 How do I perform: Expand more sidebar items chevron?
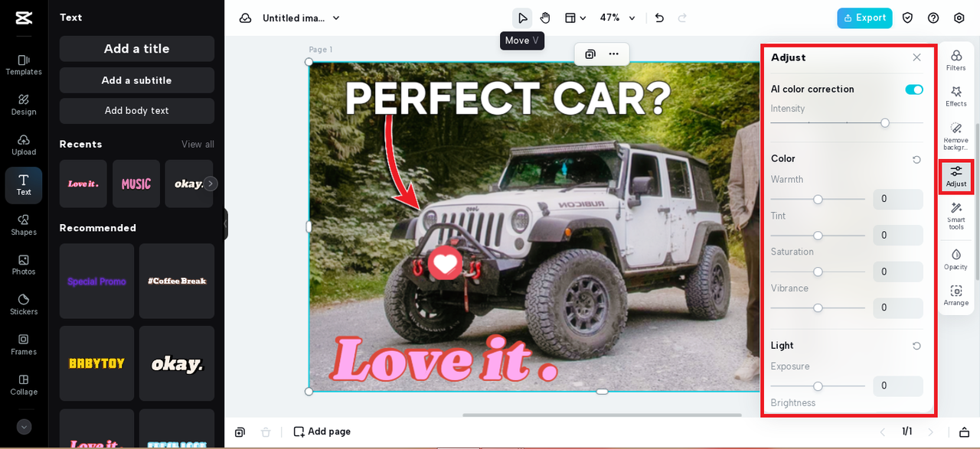pyautogui.click(x=24, y=427)
